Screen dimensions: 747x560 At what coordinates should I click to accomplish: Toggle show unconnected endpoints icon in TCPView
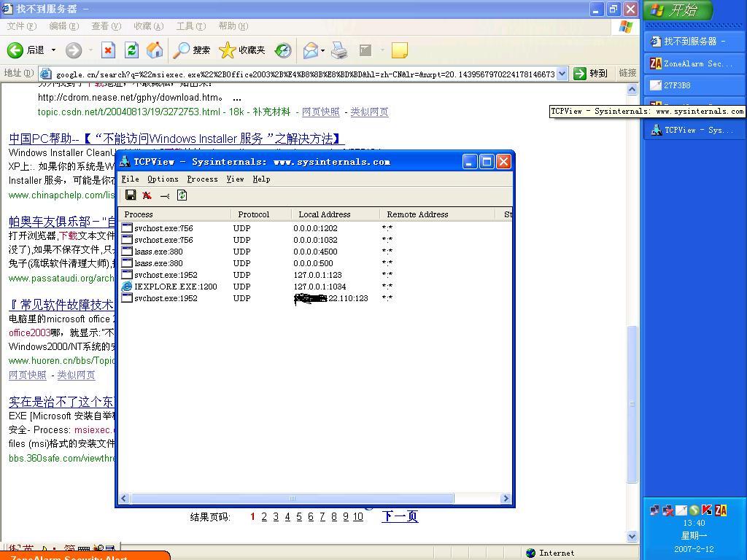coord(164,195)
